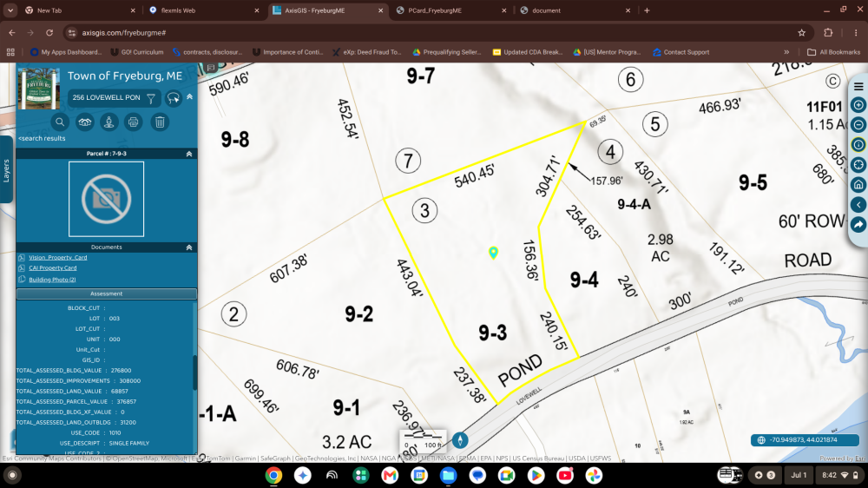Open Chrome three-dot menu

tap(856, 33)
